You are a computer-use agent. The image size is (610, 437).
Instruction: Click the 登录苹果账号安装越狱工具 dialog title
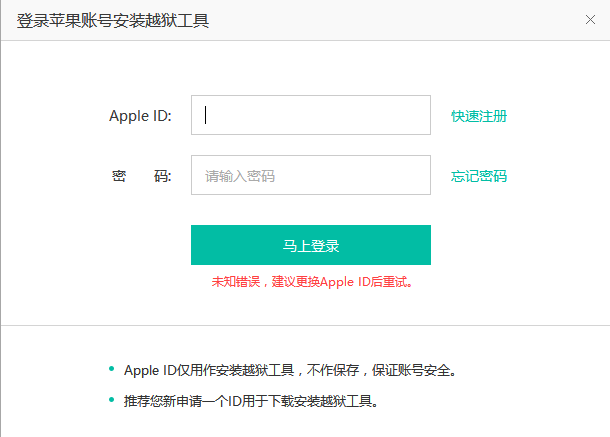click(113, 20)
